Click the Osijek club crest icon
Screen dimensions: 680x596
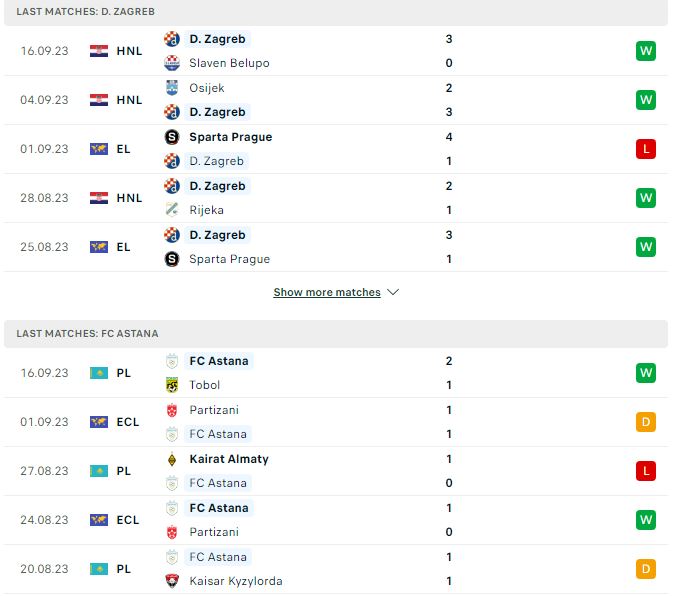click(x=172, y=88)
